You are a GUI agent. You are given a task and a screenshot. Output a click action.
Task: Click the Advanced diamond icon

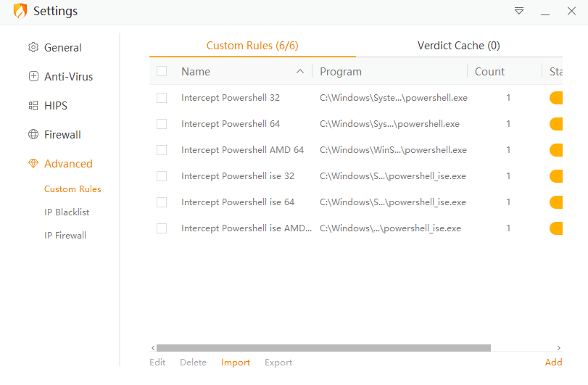(x=33, y=164)
